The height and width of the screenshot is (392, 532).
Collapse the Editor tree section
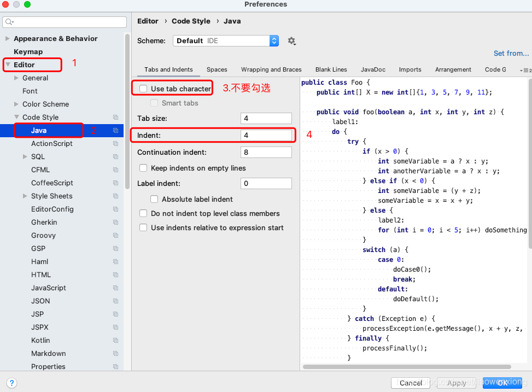click(x=8, y=65)
